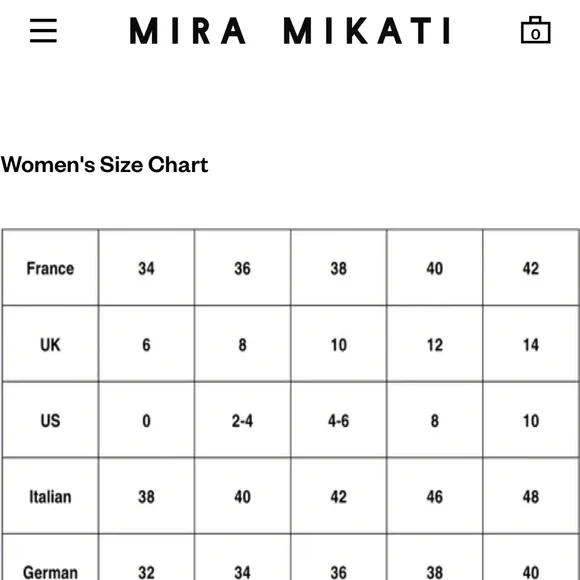Select US size 4-6 cell

tap(338, 420)
